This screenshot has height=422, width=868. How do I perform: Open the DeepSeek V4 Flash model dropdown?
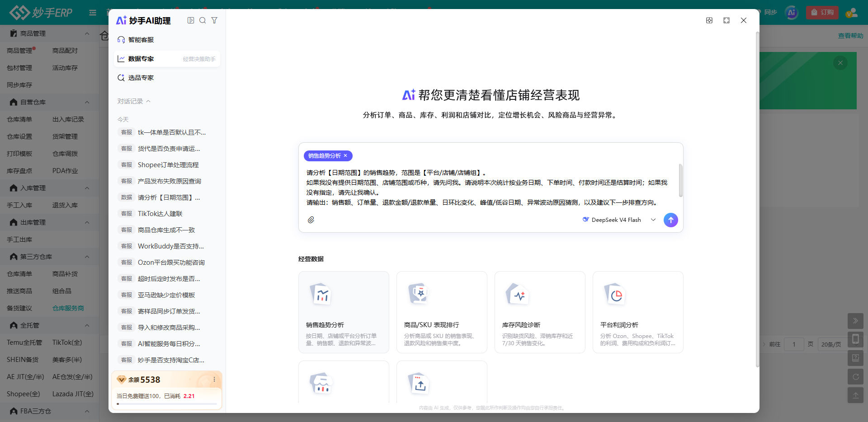tap(619, 220)
